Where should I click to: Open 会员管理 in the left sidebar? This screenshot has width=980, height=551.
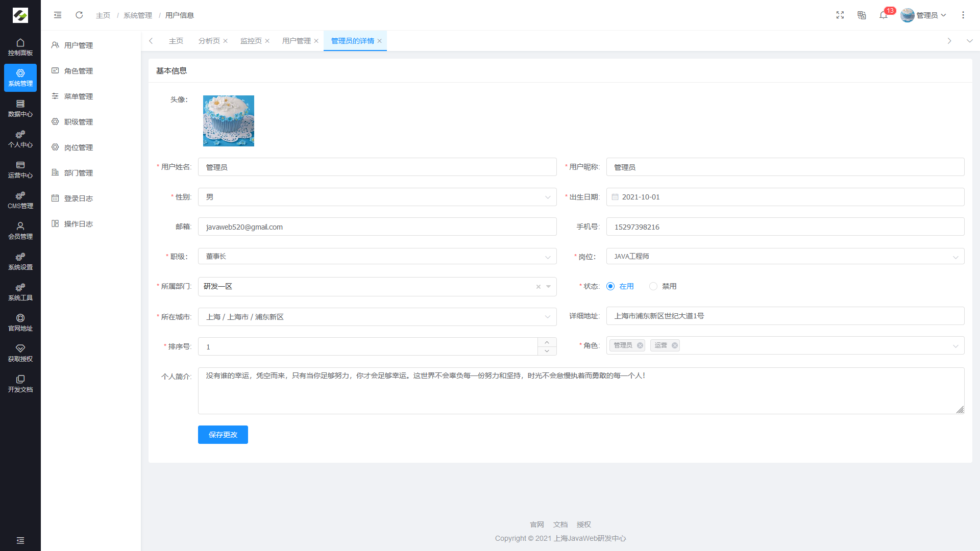click(20, 231)
